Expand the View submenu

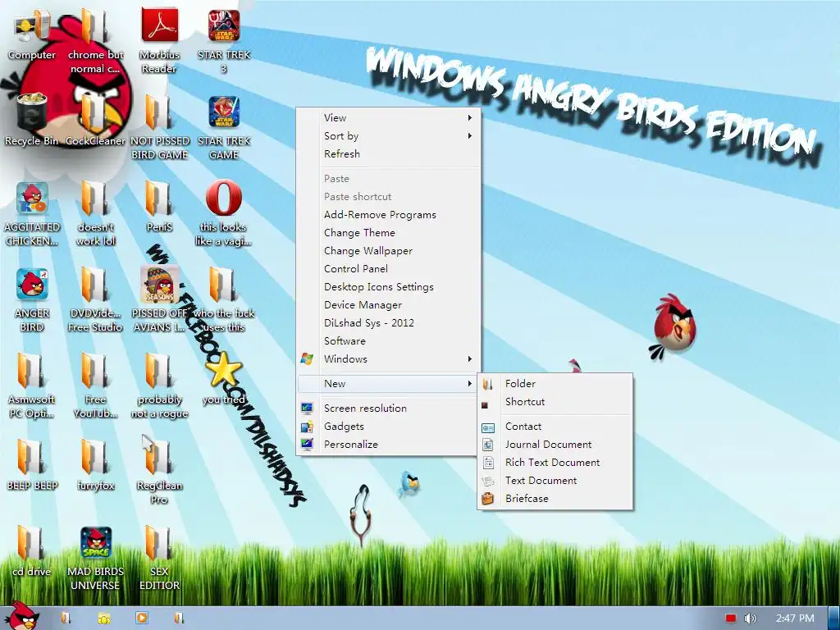pos(388,118)
